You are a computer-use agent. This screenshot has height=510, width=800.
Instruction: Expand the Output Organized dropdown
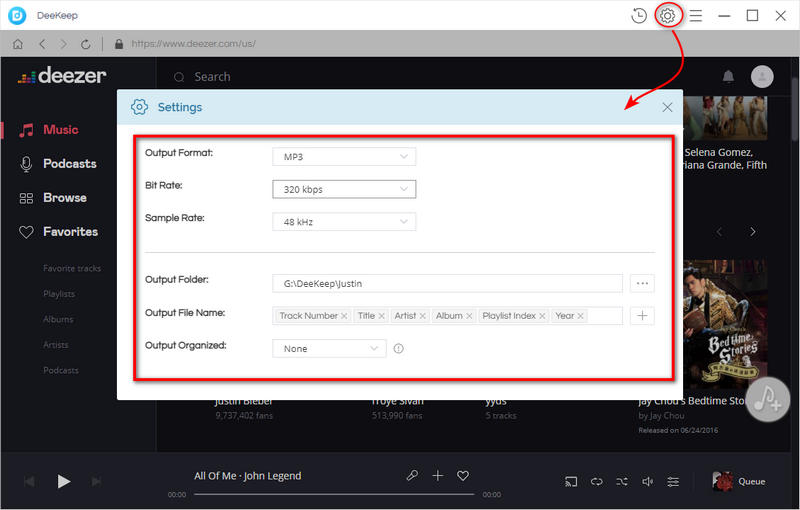click(x=329, y=348)
